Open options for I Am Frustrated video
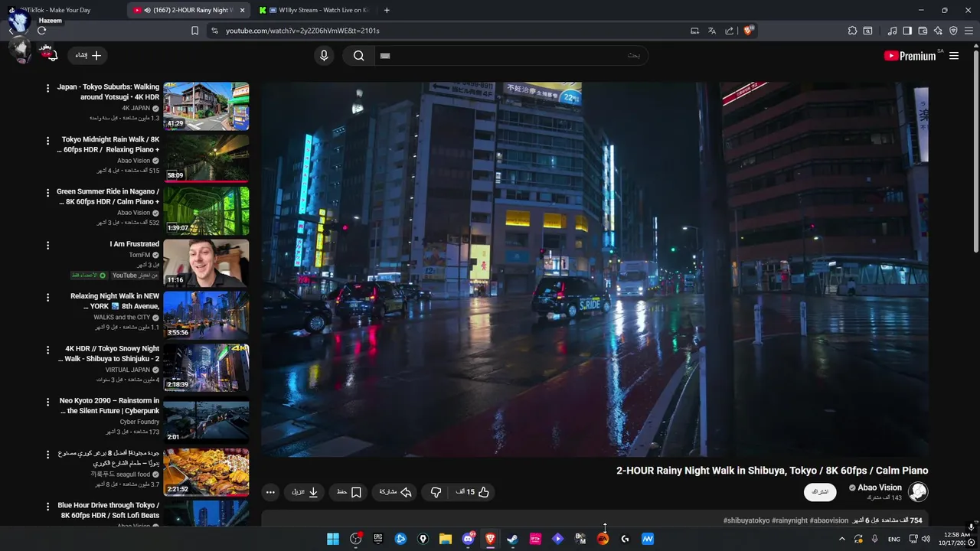Viewport: 980px width, 551px height. pyautogui.click(x=47, y=245)
